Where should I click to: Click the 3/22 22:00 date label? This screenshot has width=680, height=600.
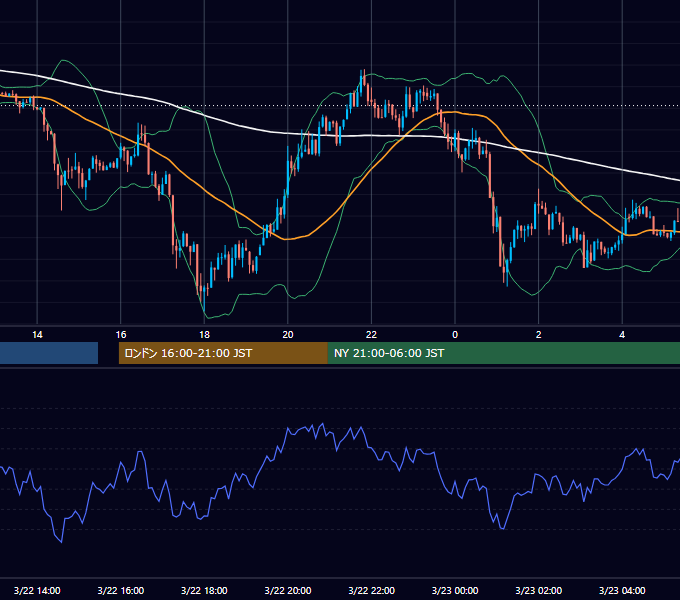[x=371, y=590]
